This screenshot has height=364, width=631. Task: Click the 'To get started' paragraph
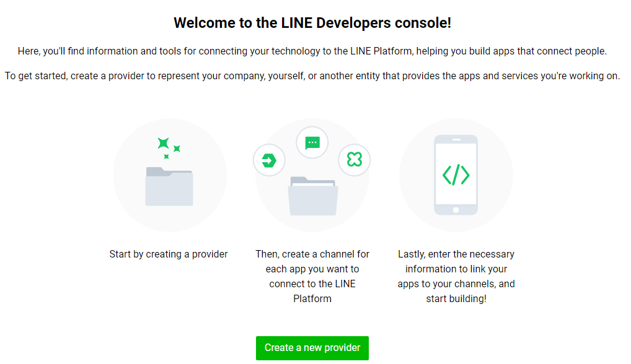(x=312, y=76)
